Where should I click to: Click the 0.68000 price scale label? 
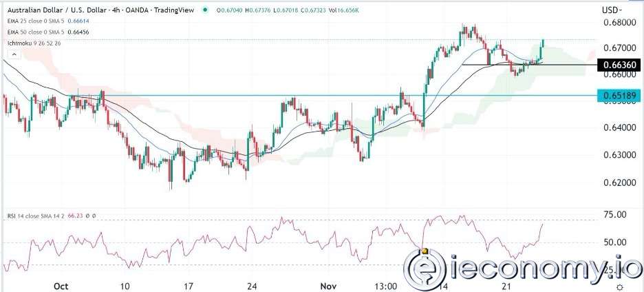pos(617,23)
